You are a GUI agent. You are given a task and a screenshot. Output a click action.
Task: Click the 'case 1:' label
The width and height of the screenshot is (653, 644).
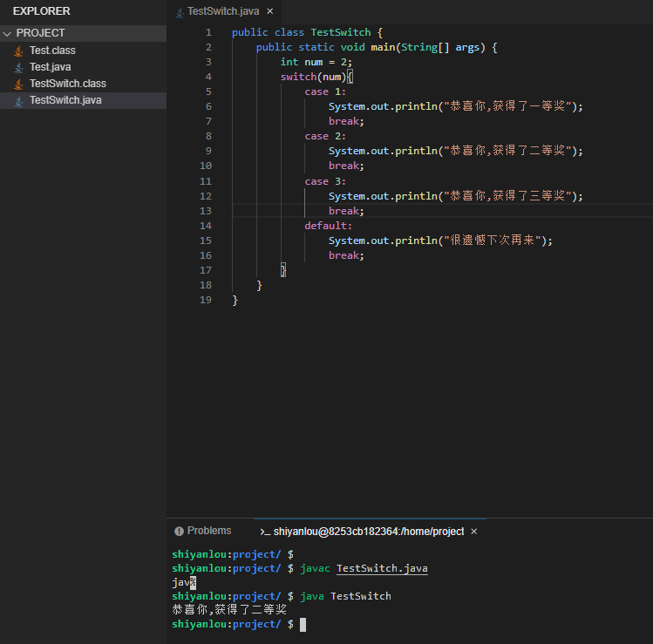coord(325,92)
